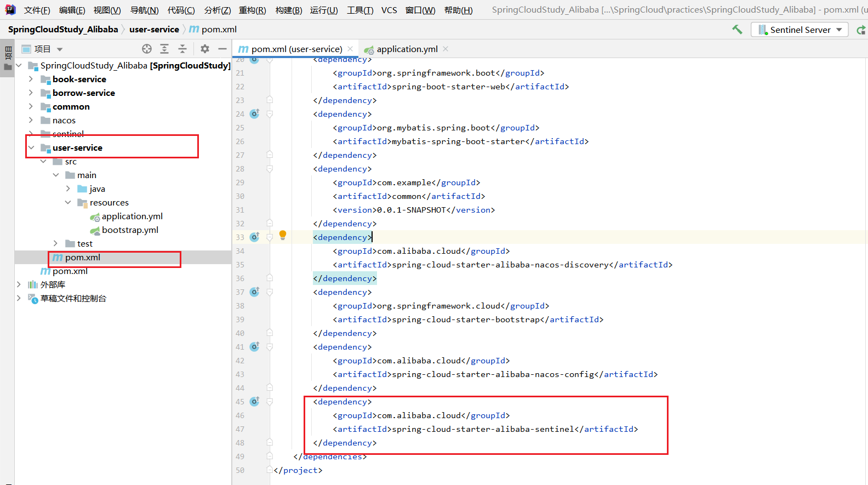
Task: Open the 重构(R) menu
Action: (x=253, y=10)
